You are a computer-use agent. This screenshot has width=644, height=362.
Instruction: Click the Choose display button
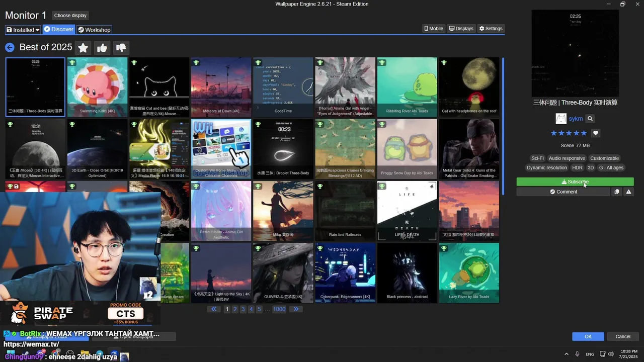pos(70,16)
